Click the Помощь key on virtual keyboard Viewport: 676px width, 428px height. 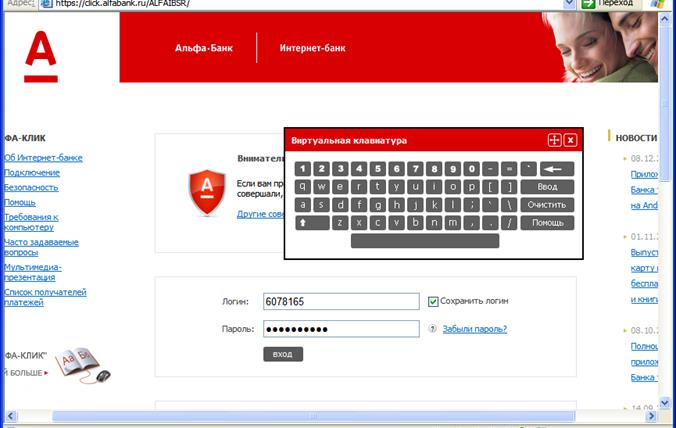pyautogui.click(x=548, y=223)
